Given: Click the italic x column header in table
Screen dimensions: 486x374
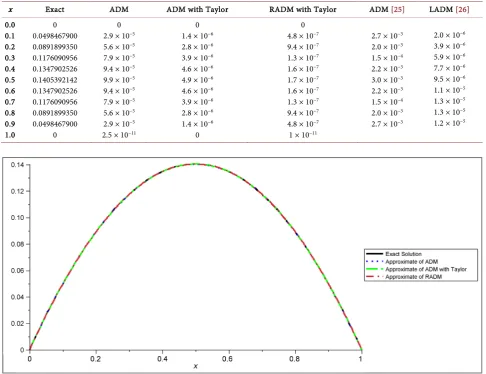Looking at the screenshot, I should tap(10, 10).
